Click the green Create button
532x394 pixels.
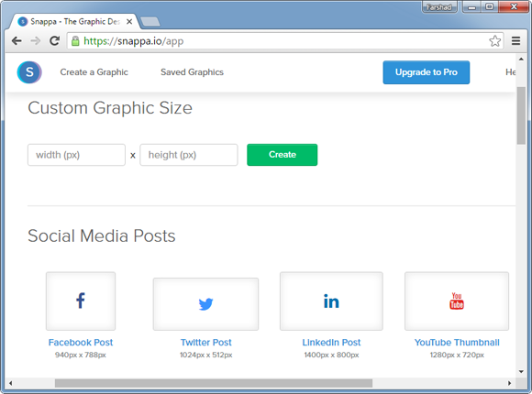(x=283, y=155)
